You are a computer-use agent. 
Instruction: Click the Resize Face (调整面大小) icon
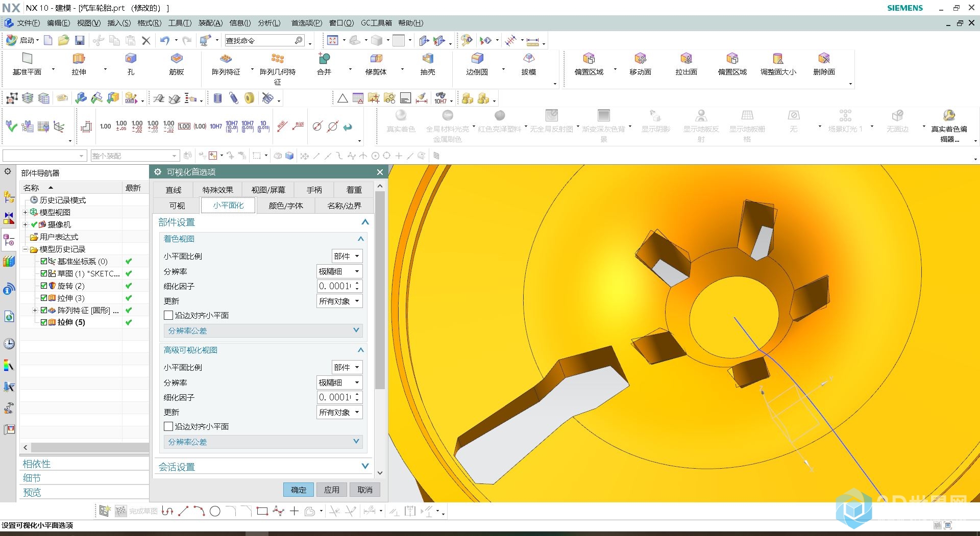pyautogui.click(x=778, y=59)
